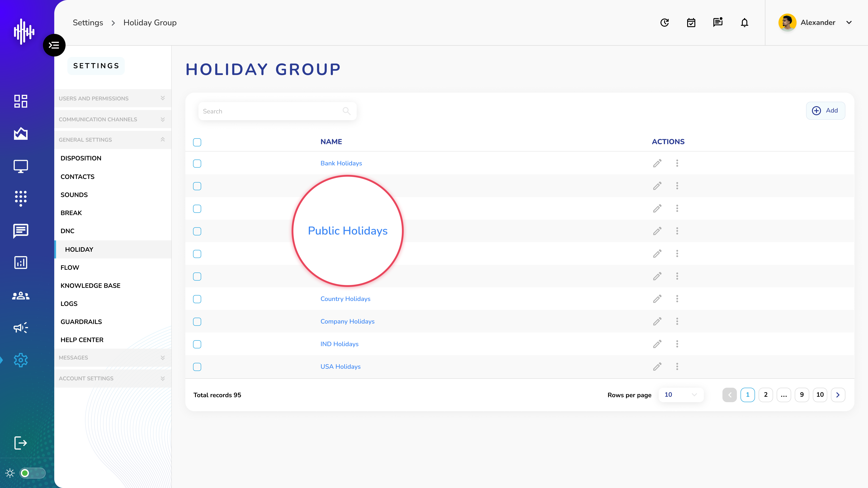Edit the Country Holidays group with pencil icon
This screenshot has width=868, height=488.
[657, 299]
